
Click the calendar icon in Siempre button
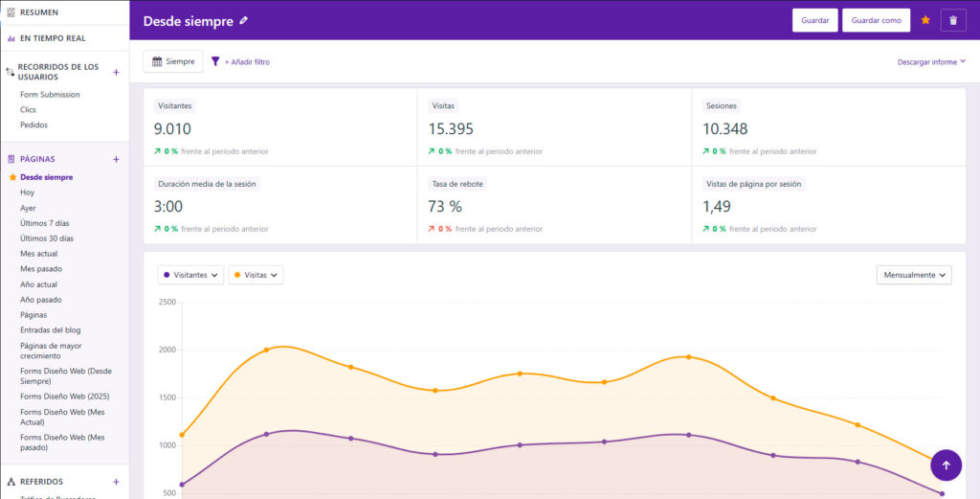point(157,61)
